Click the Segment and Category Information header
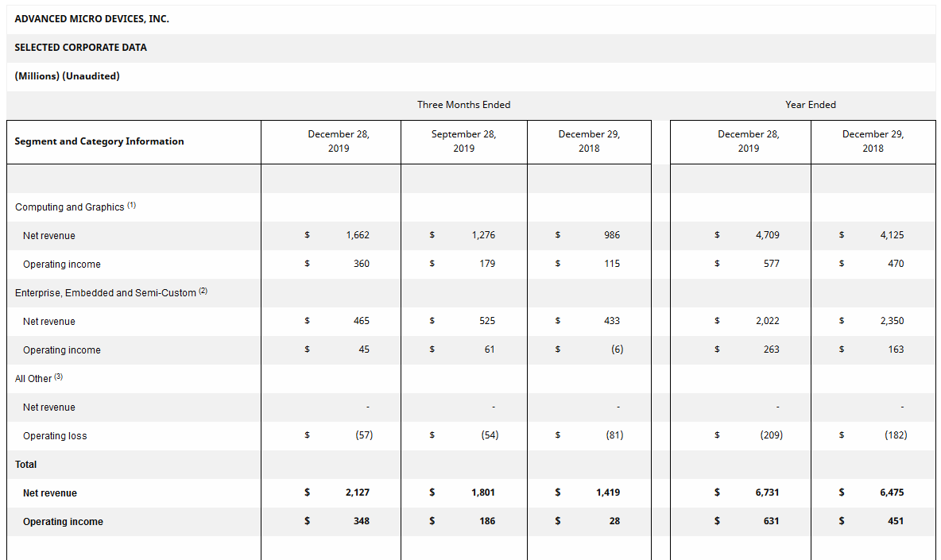The height and width of the screenshot is (560, 941). (x=99, y=141)
